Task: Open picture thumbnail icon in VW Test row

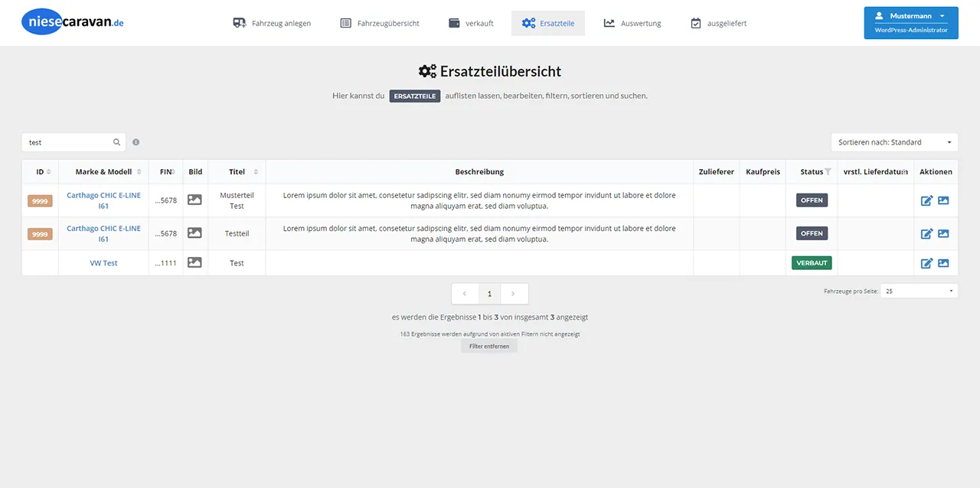Action: [194, 262]
